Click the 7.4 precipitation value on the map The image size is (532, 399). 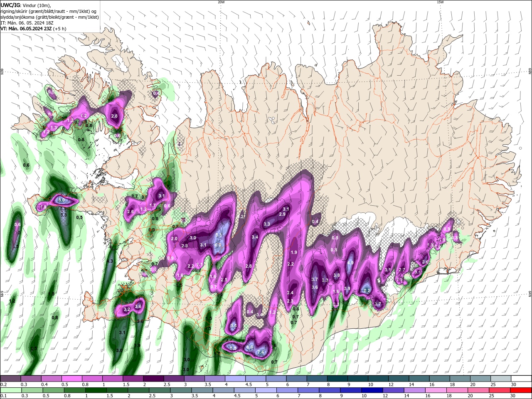261,352
